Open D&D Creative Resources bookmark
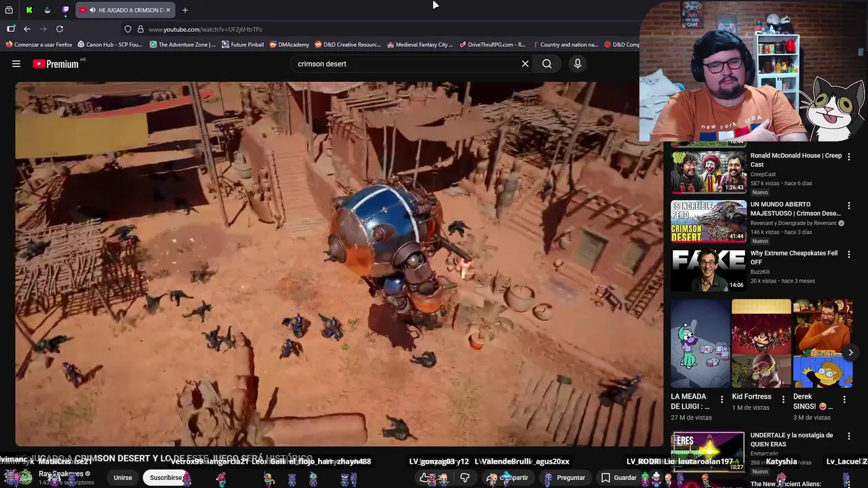 347,45
